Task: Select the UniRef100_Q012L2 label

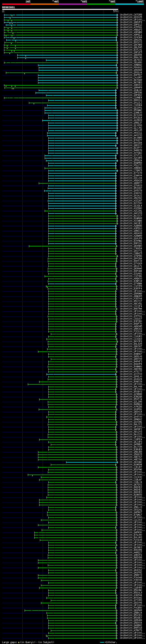Action: (x=131, y=103)
